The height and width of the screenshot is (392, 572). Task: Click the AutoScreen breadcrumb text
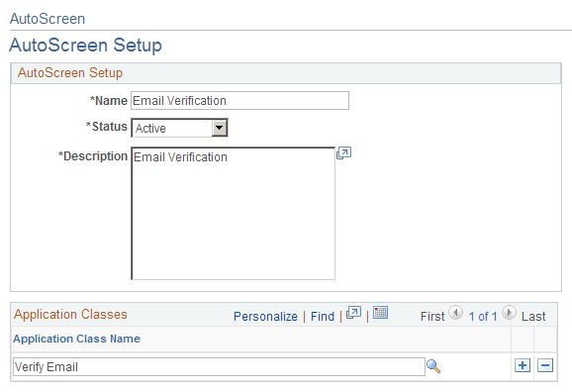[48, 19]
